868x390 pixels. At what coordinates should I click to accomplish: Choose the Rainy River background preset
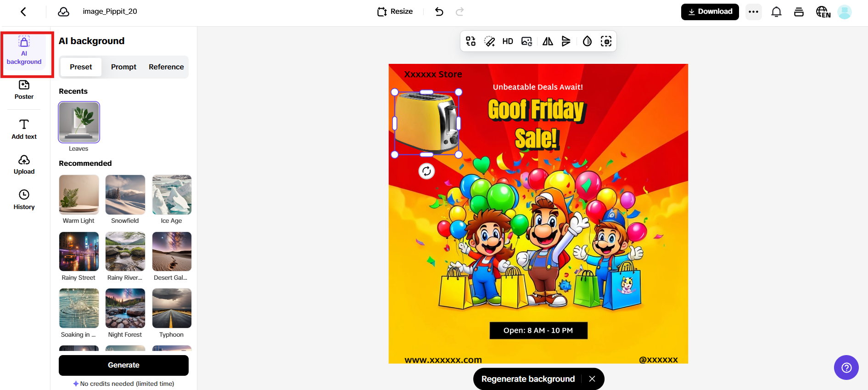125,252
